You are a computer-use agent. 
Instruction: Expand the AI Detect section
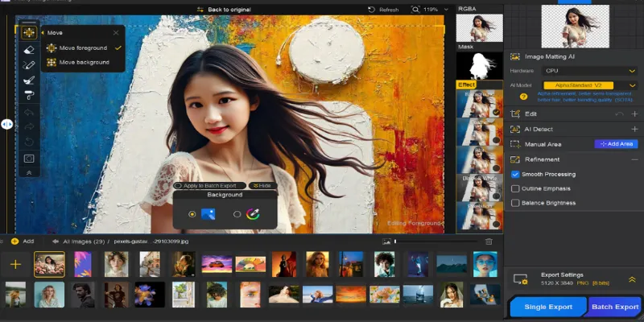[x=634, y=129]
